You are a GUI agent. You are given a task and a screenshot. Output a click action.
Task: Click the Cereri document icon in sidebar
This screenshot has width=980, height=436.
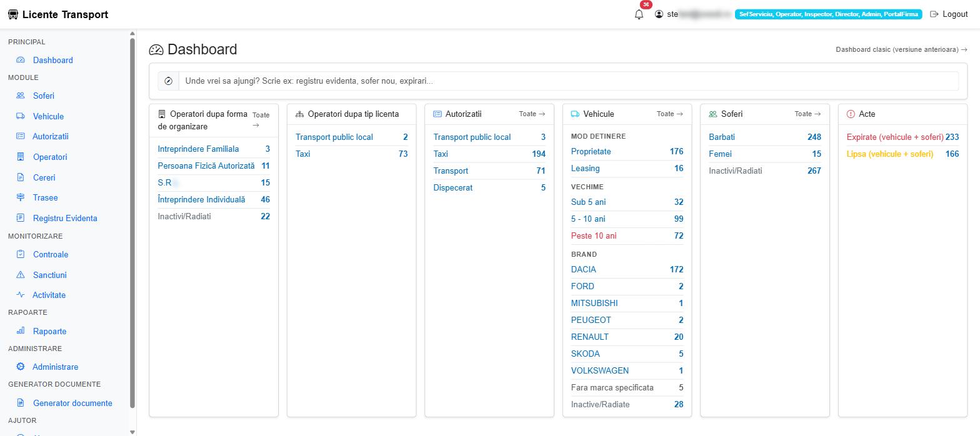(21, 177)
